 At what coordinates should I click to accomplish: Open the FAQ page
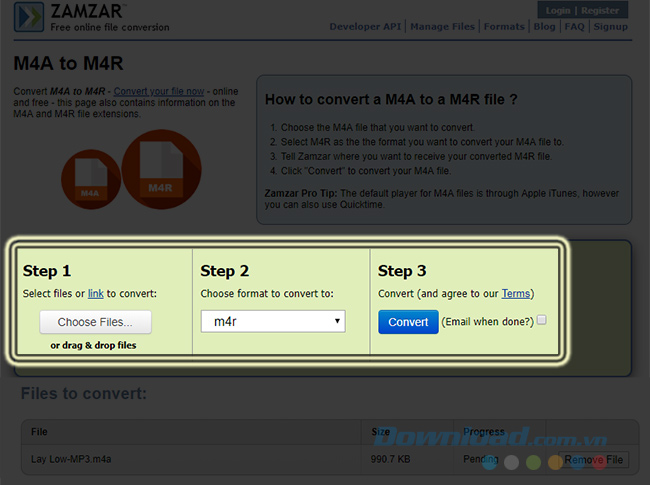click(x=575, y=27)
